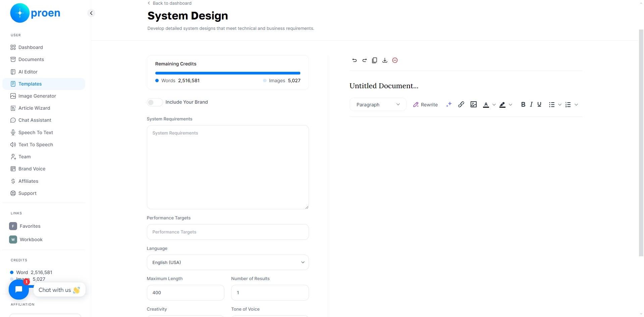This screenshot has height=317, width=644.
Task: Click the Remaining Credits progress bar
Action: click(x=228, y=73)
